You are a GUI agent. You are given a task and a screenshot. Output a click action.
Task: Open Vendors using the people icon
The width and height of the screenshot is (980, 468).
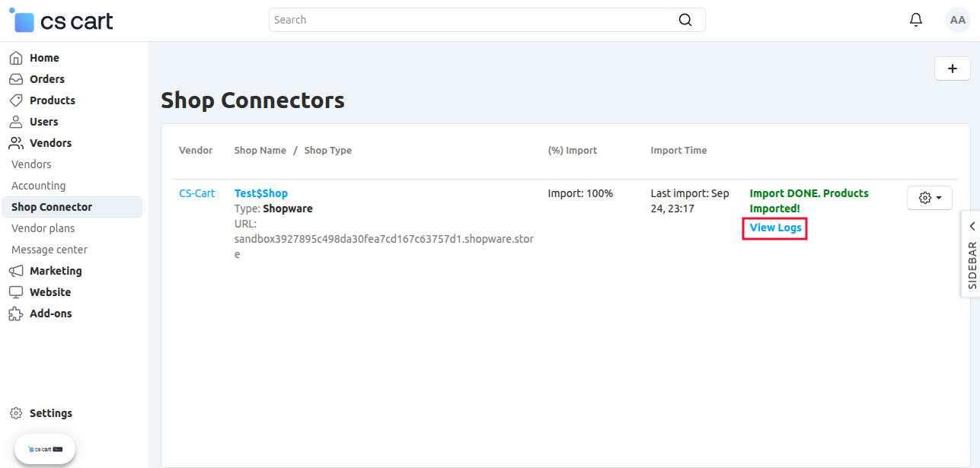pos(17,142)
